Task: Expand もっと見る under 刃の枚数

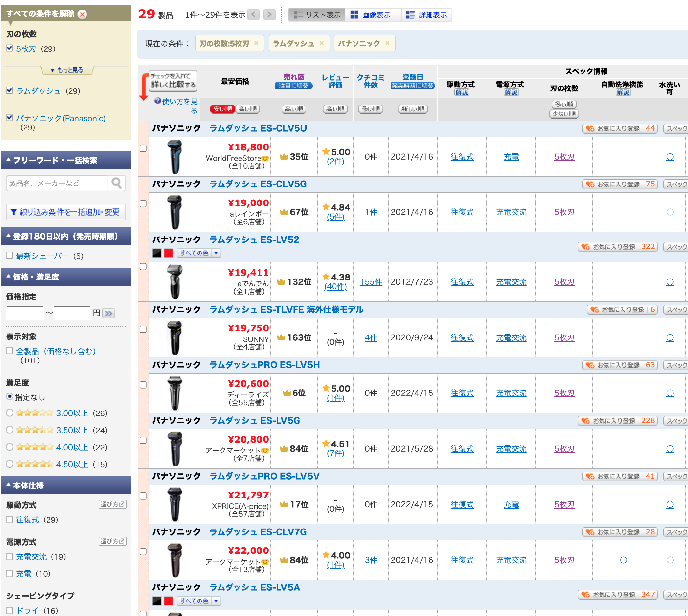Action: [67, 70]
